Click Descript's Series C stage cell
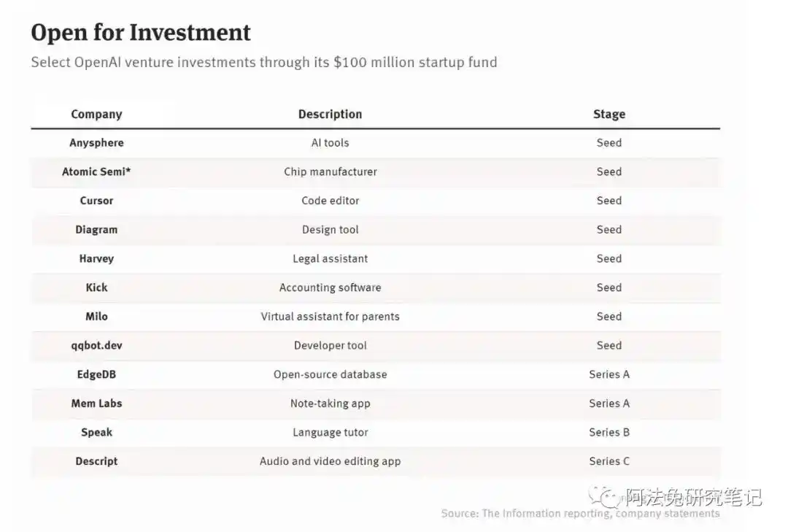The height and width of the screenshot is (532, 788). (609, 461)
